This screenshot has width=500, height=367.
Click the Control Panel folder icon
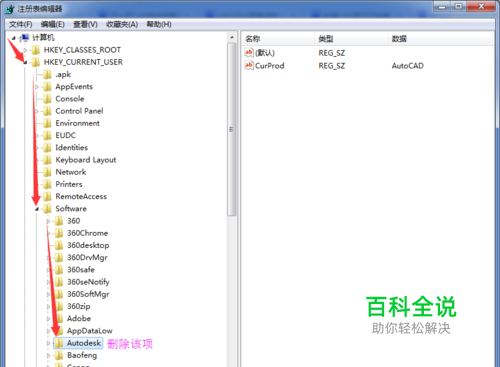47,111
